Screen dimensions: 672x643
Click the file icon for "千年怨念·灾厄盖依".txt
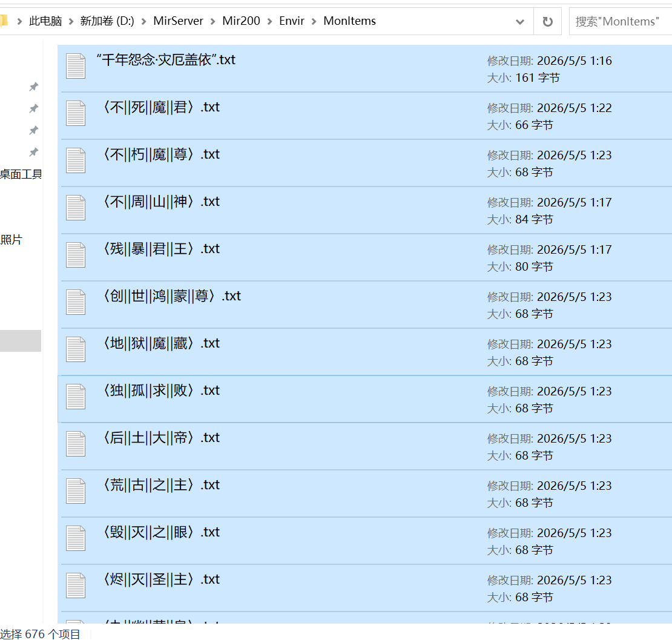tap(76, 66)
